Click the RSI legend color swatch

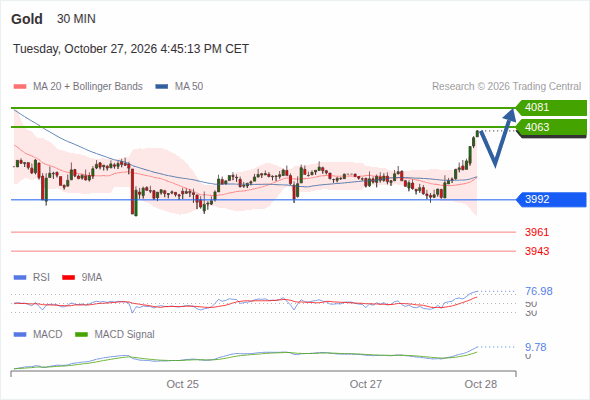click(20, 278)
